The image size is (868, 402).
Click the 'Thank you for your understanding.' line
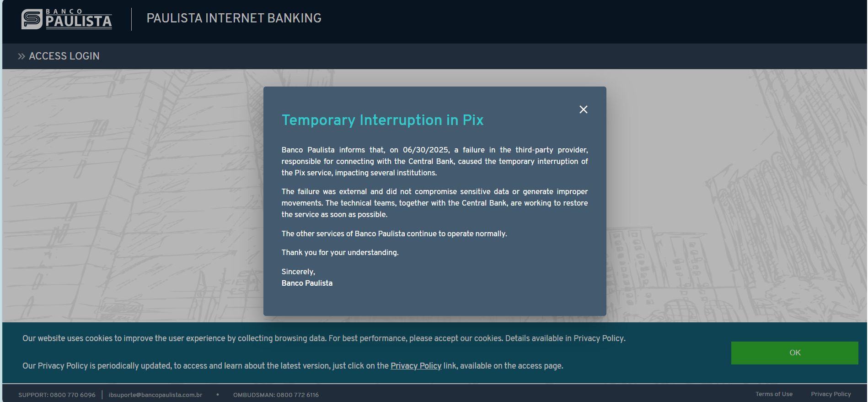pos(340,252)
